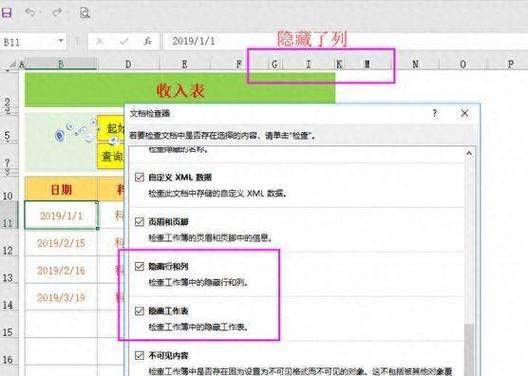The width and height of the screenshot is (528, 376).
Task: Select column N header
Action: tap(416, 64)
